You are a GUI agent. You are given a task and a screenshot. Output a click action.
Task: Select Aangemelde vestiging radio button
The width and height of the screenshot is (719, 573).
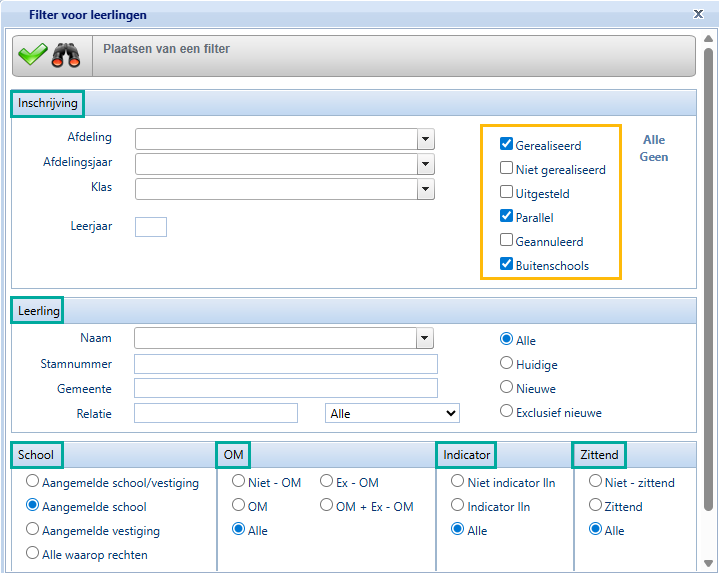[x=34, y=530]
